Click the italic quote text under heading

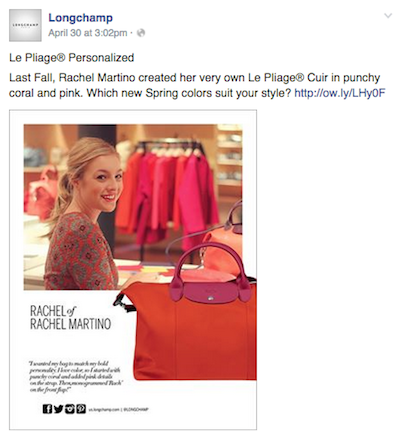[x=75, y=377]
